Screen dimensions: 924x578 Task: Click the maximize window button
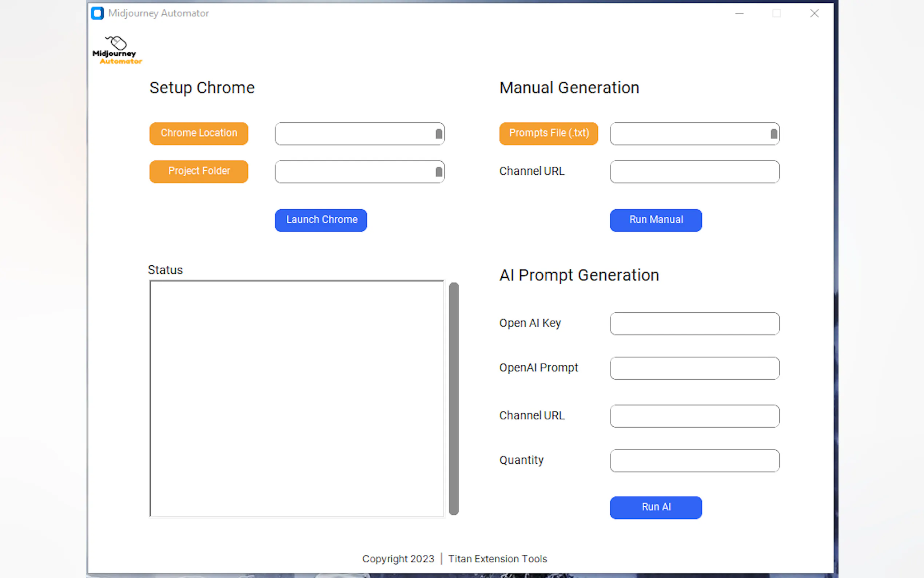(776, 13)
